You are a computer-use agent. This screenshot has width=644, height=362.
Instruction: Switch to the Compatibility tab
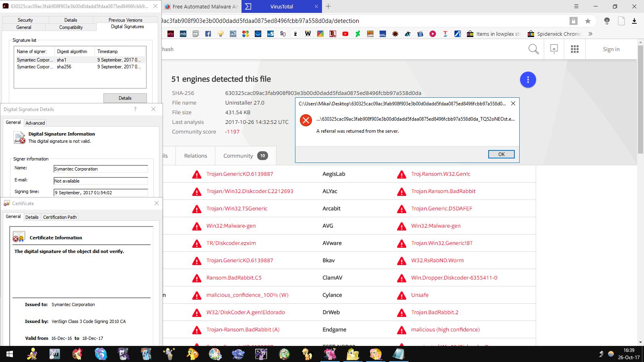(71, 27)
